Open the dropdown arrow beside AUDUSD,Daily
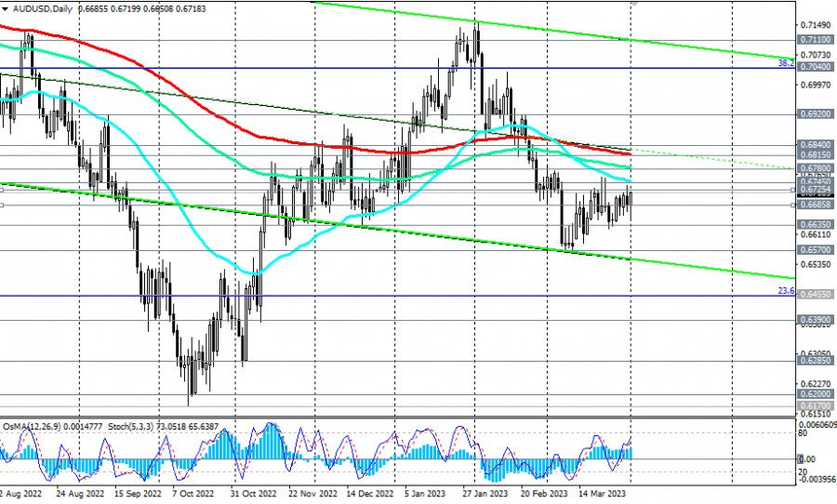This screenshot has height=504, width=837. tap(5, 7)
